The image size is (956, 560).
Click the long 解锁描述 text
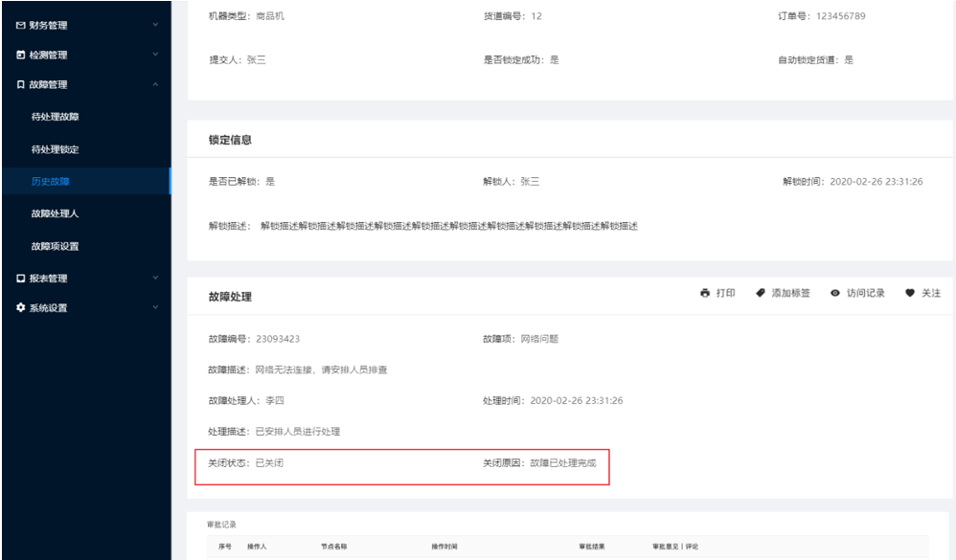click(448, 226)
